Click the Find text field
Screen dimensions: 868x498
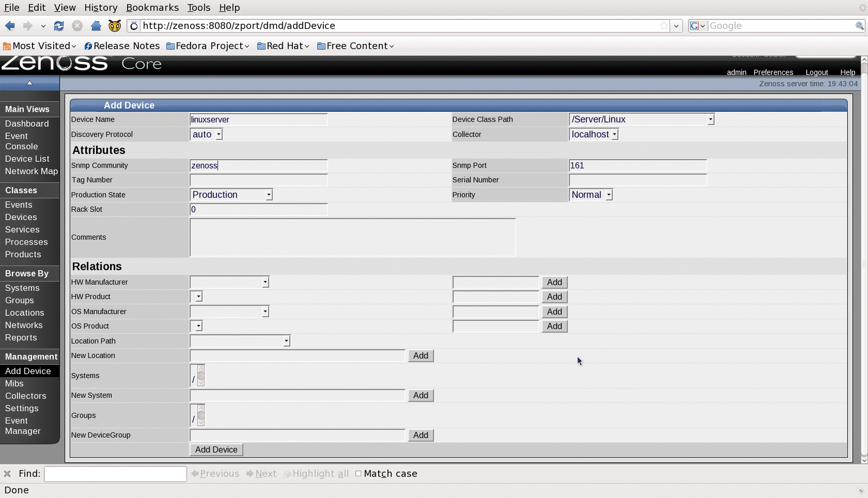(116, 474)
